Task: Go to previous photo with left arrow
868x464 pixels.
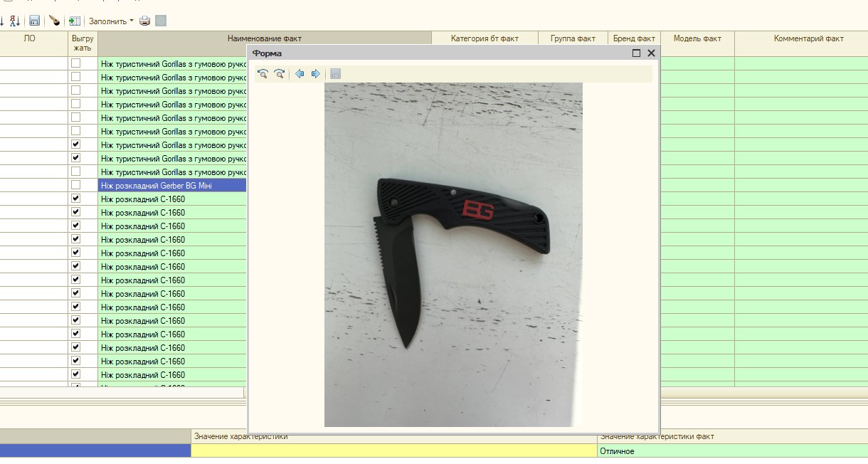Action: (x=300, y=74)
